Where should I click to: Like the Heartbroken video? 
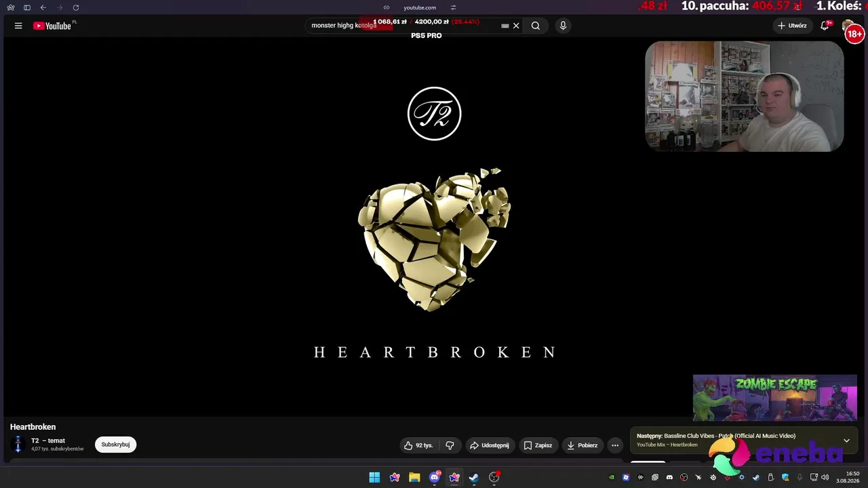(418, 445)
